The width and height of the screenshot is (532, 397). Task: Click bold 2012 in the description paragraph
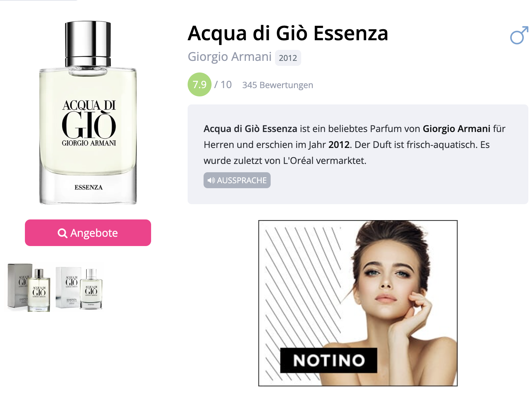tap(339, 145)
